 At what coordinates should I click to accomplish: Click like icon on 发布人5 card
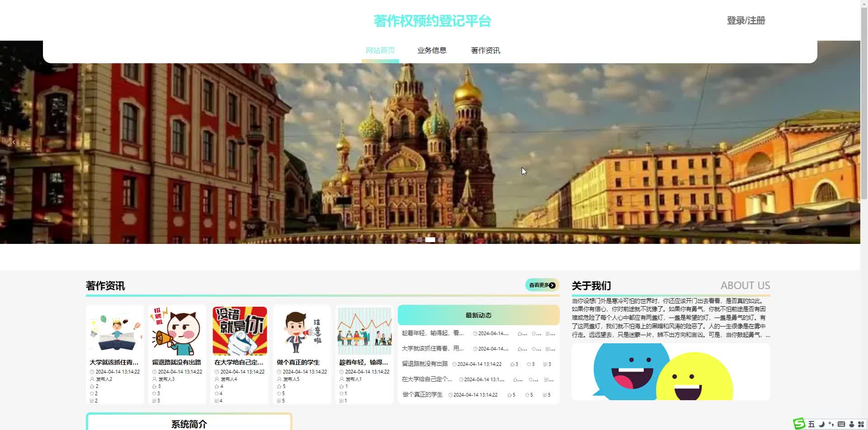tap(279, 387)
